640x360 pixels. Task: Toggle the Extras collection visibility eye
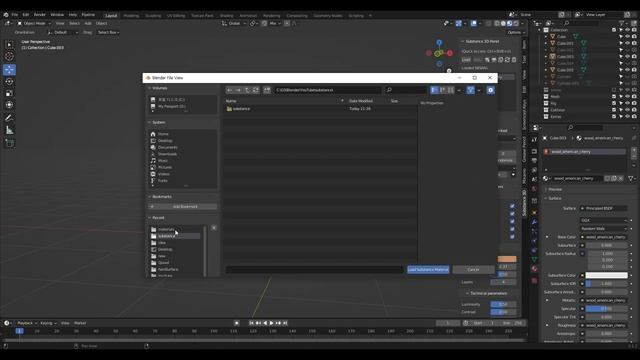point(627,117)
